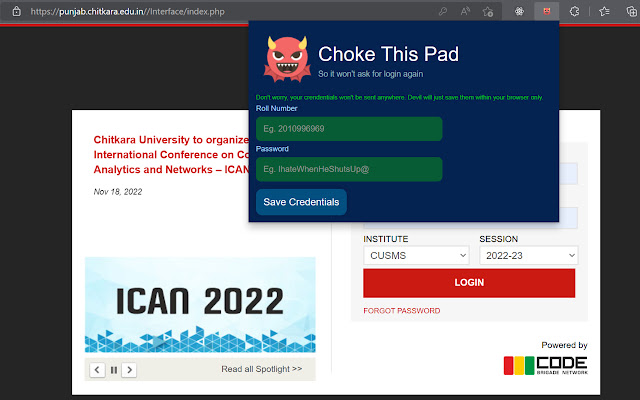
Task: Open Read all Spotlight link
Action: pos(262,369)
